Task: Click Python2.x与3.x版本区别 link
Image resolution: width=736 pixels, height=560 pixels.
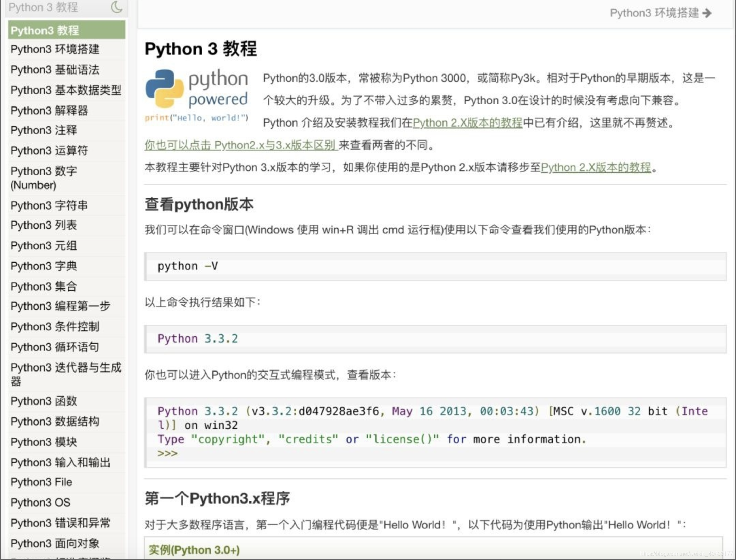Action: 240,145
